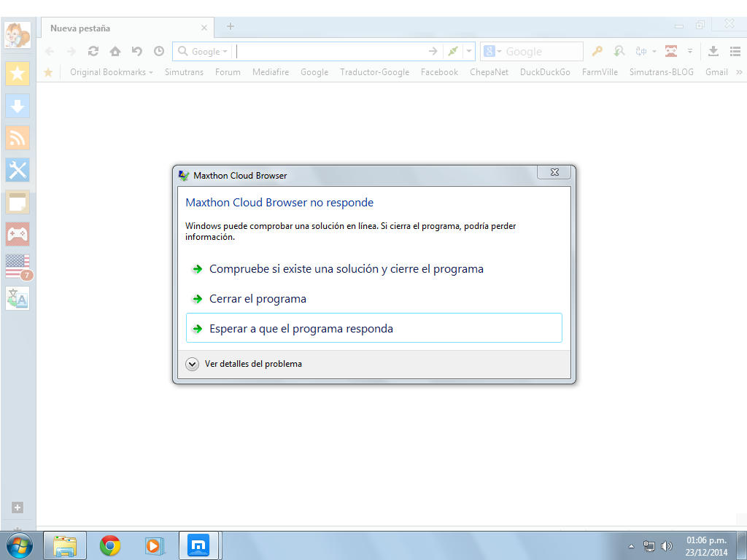Open the Downloads arrow in the sidebar
Image resolution: width=747 pixels, height=560 pixels.
click(x=18, y=106)
